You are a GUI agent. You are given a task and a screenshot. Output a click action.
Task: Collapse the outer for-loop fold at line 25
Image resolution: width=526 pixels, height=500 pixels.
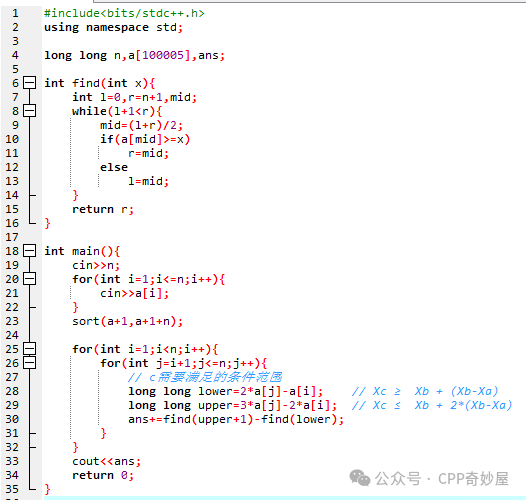tap(30, 349)
